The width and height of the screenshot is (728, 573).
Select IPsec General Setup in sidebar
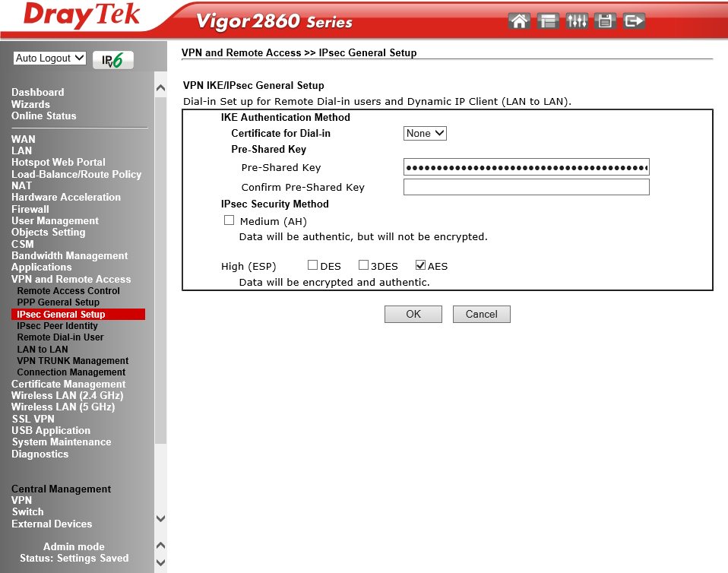(78, 315)
